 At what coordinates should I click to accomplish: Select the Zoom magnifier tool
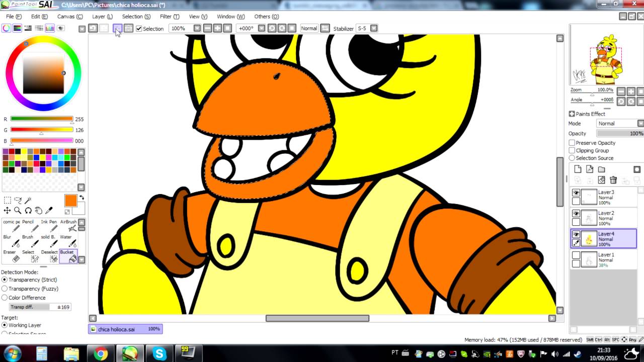click(x=18, y=211)
